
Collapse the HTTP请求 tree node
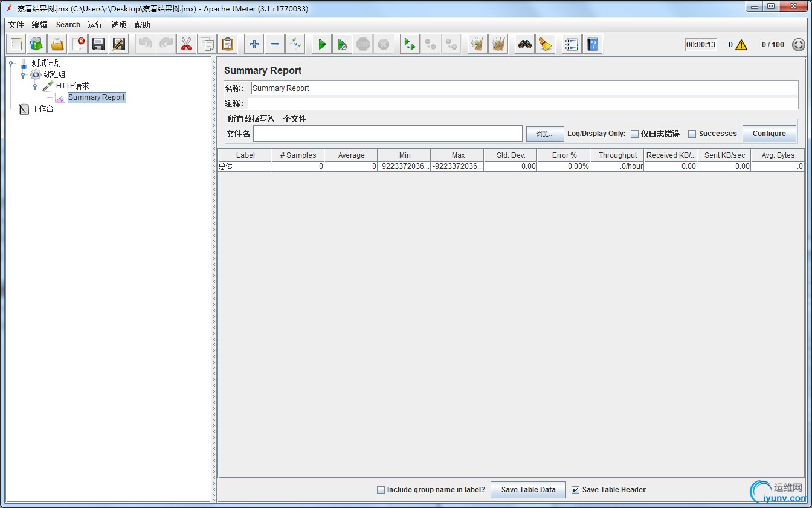pos(35,86)
